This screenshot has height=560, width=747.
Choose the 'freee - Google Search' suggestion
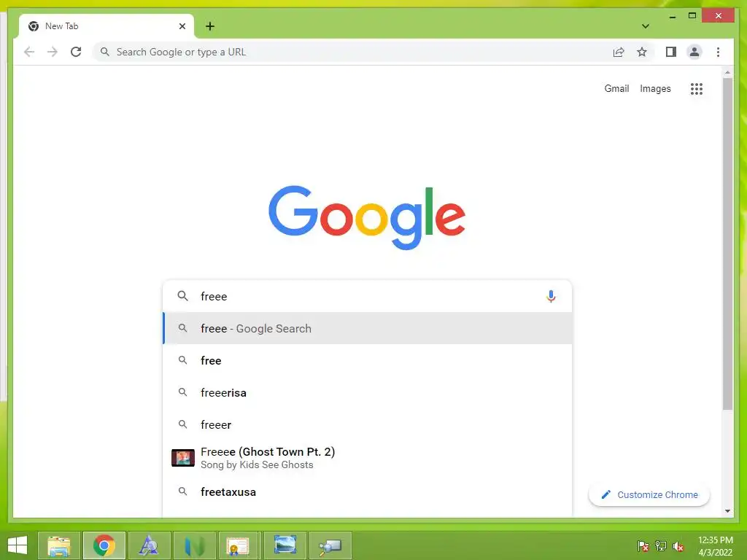click(x=367, y=328)
